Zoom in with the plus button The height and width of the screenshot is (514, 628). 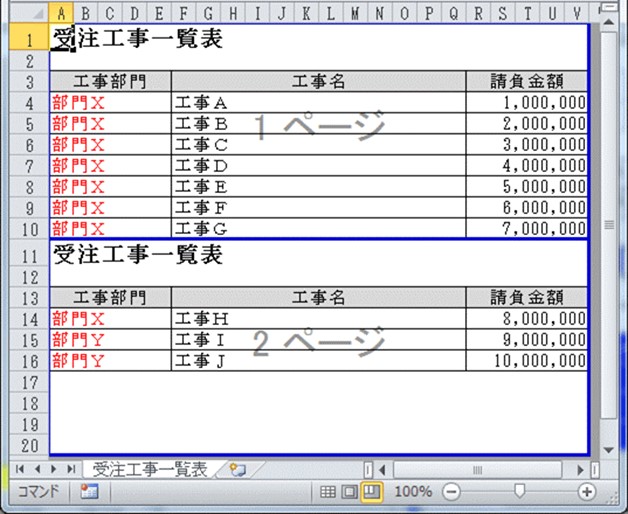coord(587,492)
